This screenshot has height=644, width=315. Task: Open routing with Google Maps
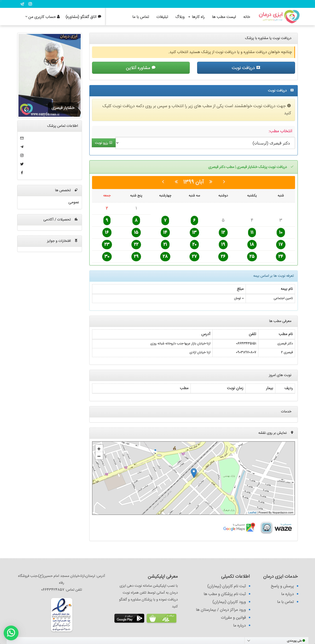click(x=239, y=528)
